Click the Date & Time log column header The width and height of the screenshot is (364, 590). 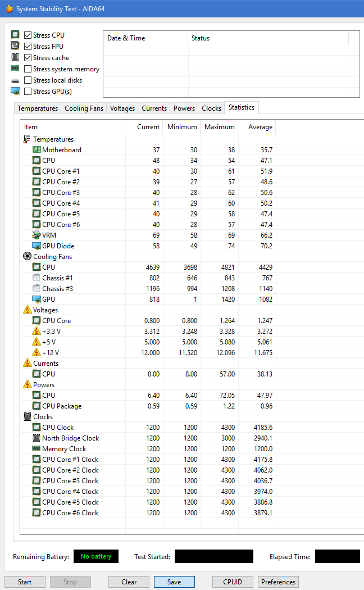pos(145,38)
